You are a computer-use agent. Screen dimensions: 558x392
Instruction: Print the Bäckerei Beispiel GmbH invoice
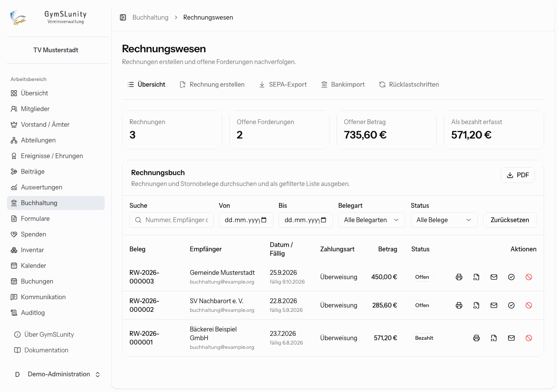coord(476,338)
